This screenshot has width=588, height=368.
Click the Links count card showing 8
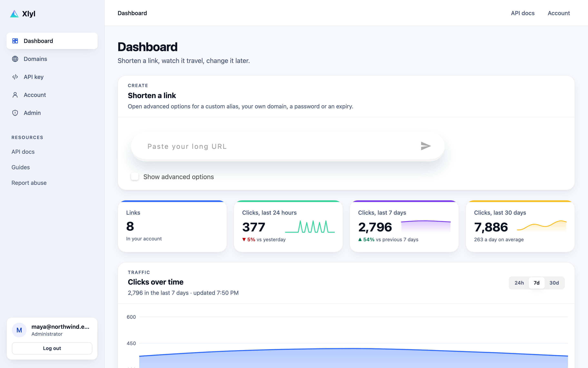(x=172, y=226)
